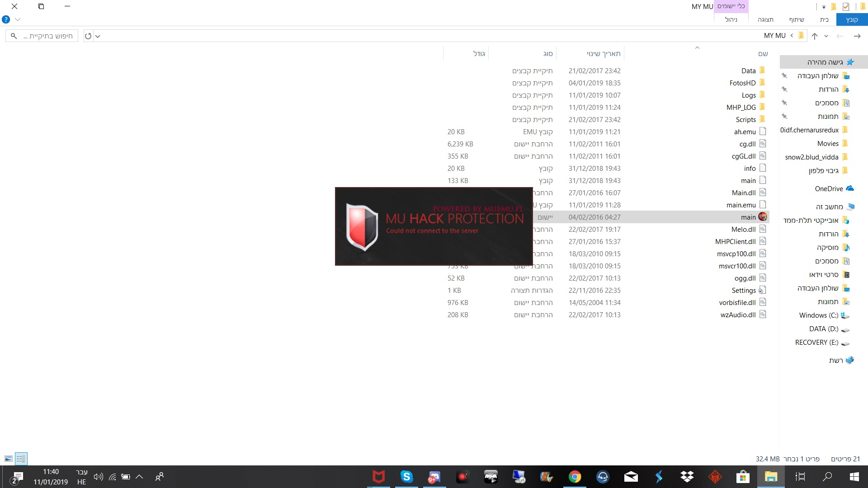Click the Skype icon on the taskbar

pos(406,477)
